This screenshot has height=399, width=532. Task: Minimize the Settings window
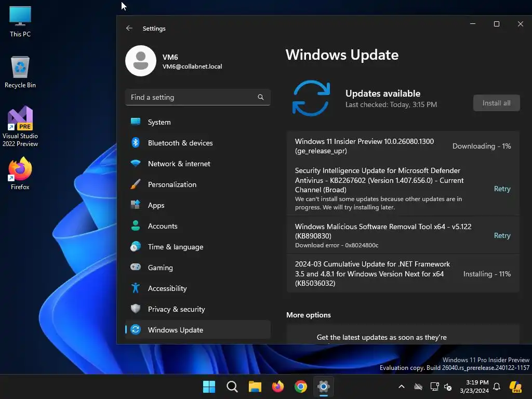click(473, 24)
